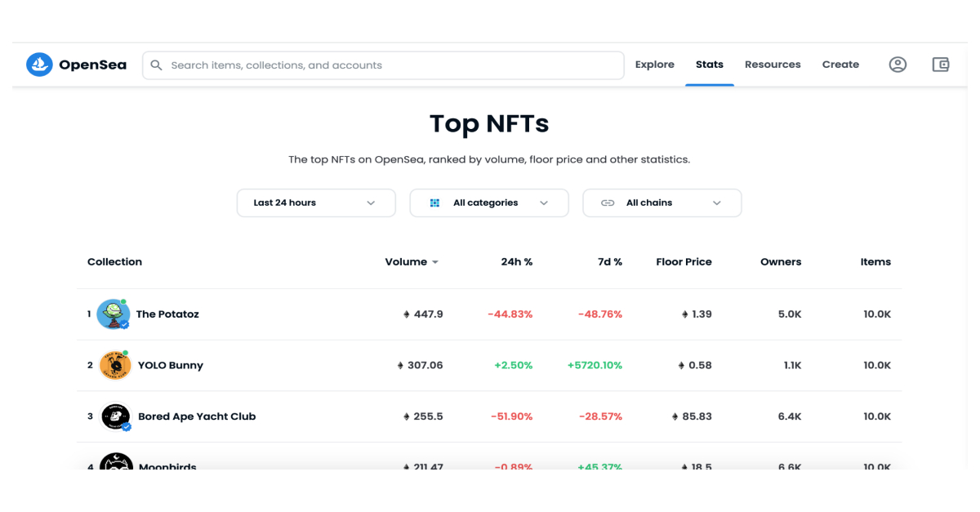980x512 pixels.
Task: Switch to the Stats tab
Action: click(x=710, y=65)
